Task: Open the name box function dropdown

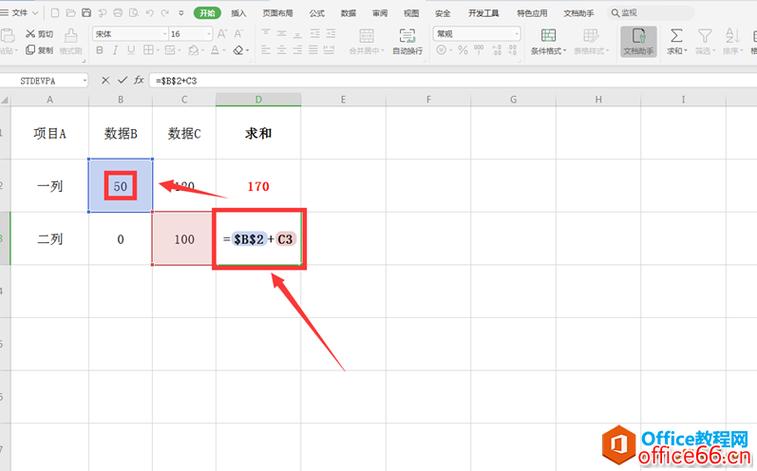Action: click(x=84, y=80)
